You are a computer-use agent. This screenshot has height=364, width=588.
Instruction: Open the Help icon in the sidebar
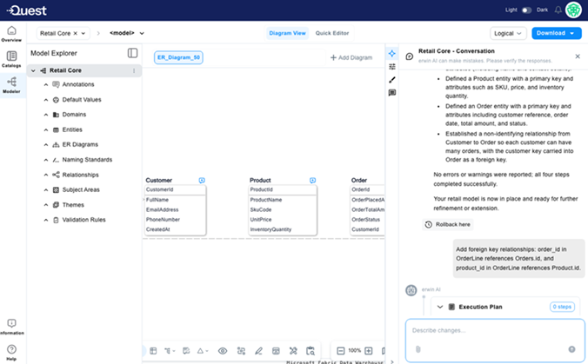(11, 353)
